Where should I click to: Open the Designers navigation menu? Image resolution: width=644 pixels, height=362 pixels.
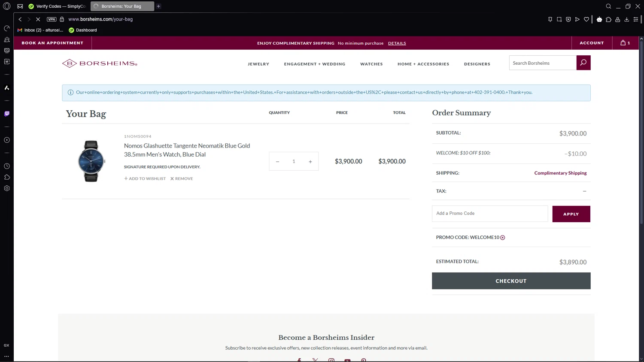[x=477, y=64]
